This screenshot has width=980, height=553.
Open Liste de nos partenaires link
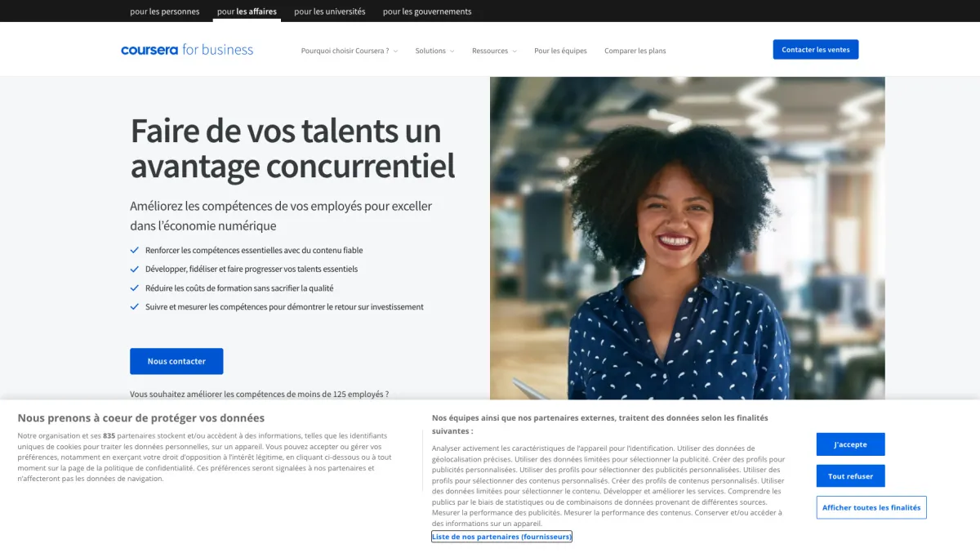click(501, 537)
